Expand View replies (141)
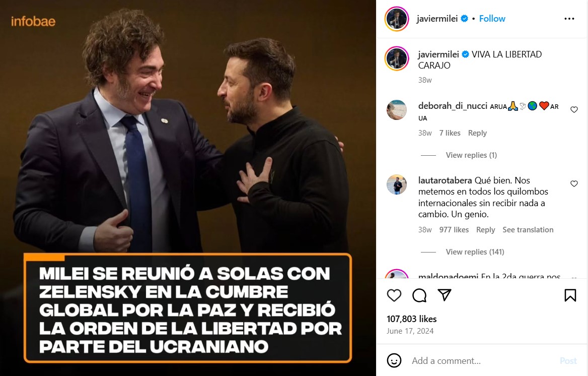Viewport: 588px width, 376px height. click(x=475, y=252)
